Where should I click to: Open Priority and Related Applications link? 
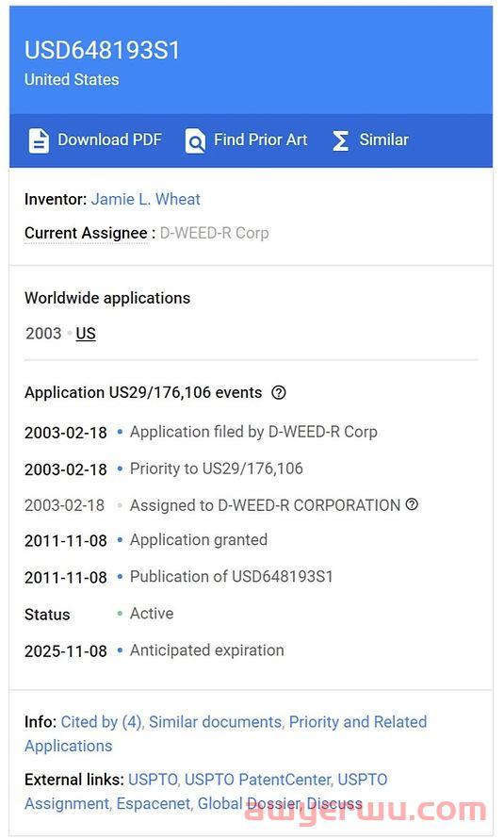click(x=225, y=733)
